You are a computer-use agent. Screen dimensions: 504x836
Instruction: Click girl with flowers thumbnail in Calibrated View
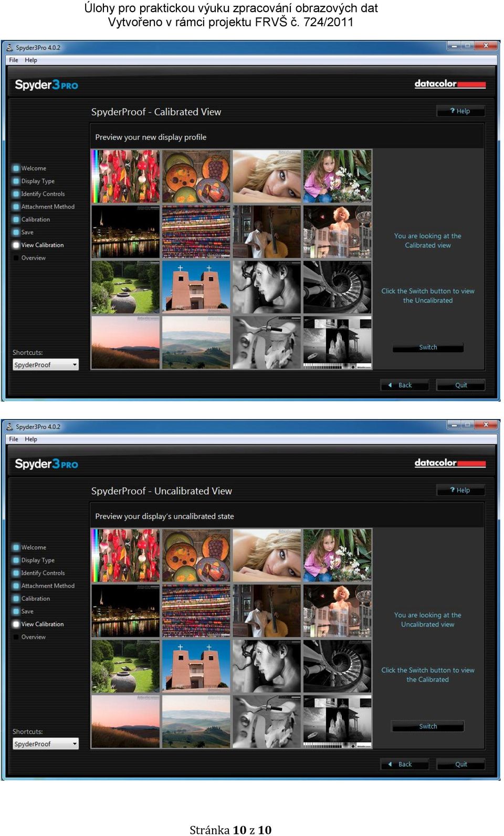point(338,176)
